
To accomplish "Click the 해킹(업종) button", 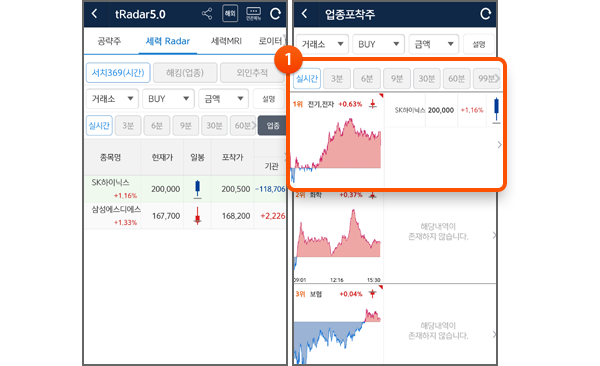I will coord(185,73).
